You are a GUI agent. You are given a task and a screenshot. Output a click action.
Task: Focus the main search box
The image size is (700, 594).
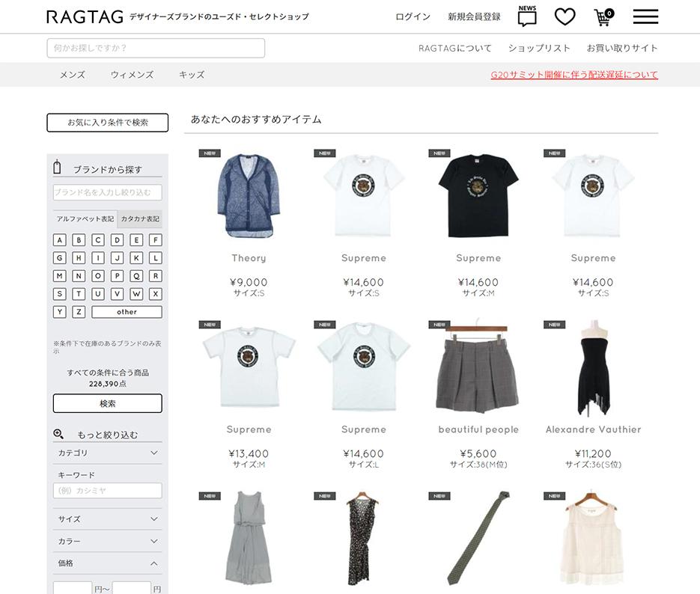point(156,48)
